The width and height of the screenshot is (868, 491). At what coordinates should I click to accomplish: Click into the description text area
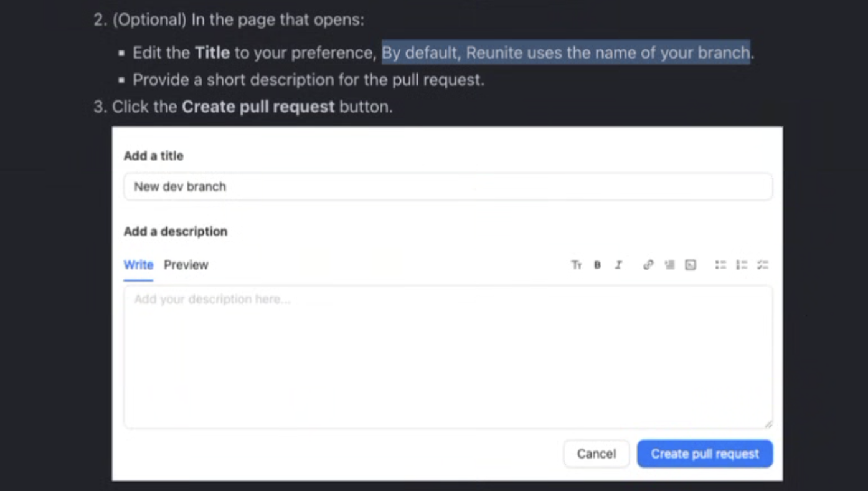(x=448, y=356)
